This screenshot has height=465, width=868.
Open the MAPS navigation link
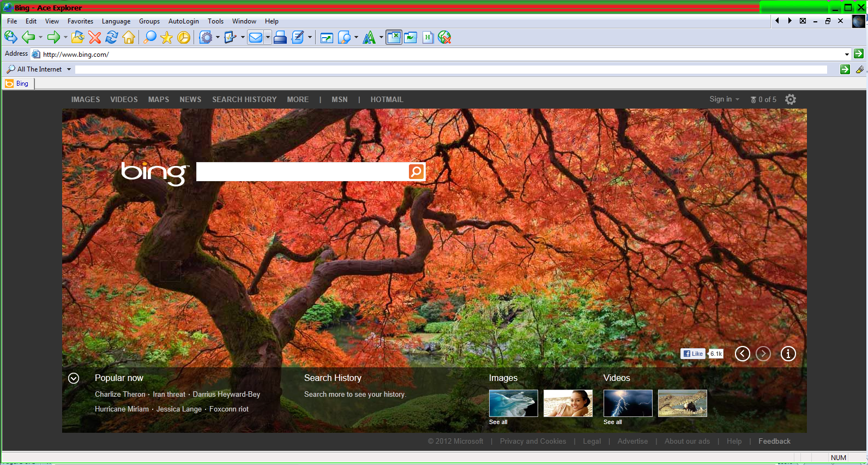159,99
